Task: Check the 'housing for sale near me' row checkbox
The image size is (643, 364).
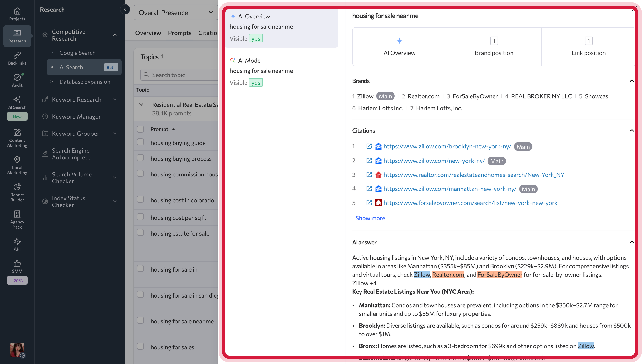Action: click(x=140, y=320)
